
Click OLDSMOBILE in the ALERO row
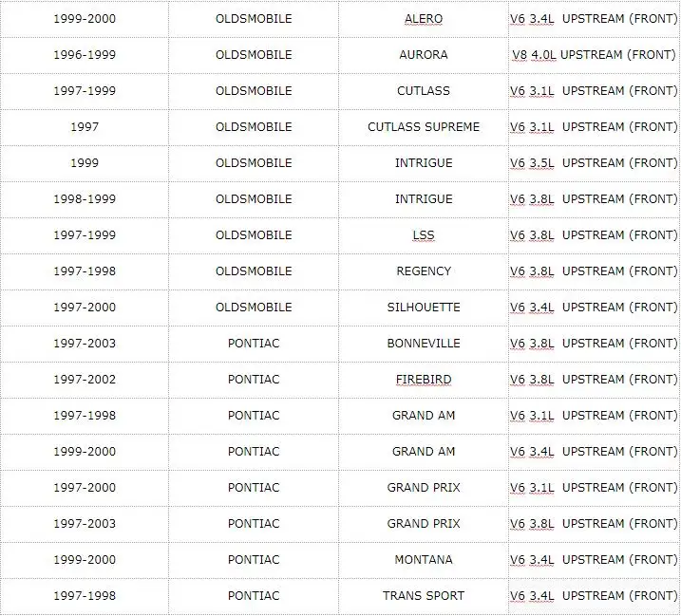(x=254, y=19)
